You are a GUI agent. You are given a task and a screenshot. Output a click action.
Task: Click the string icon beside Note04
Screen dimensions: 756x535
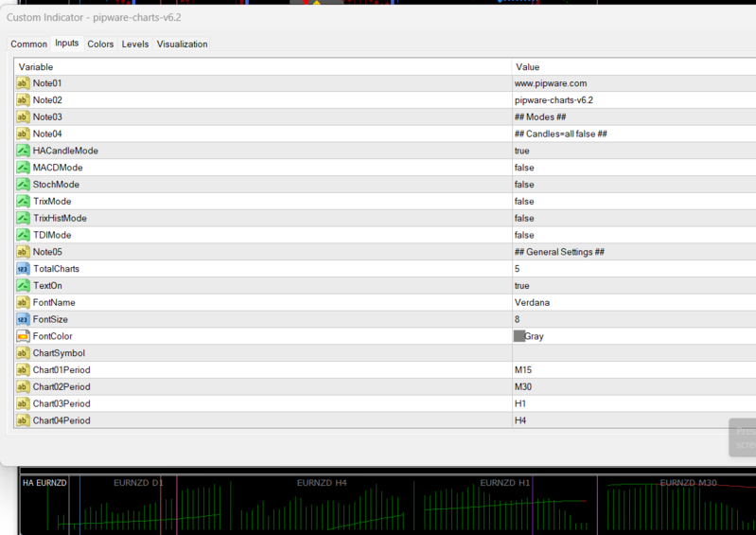click(23, 134)
